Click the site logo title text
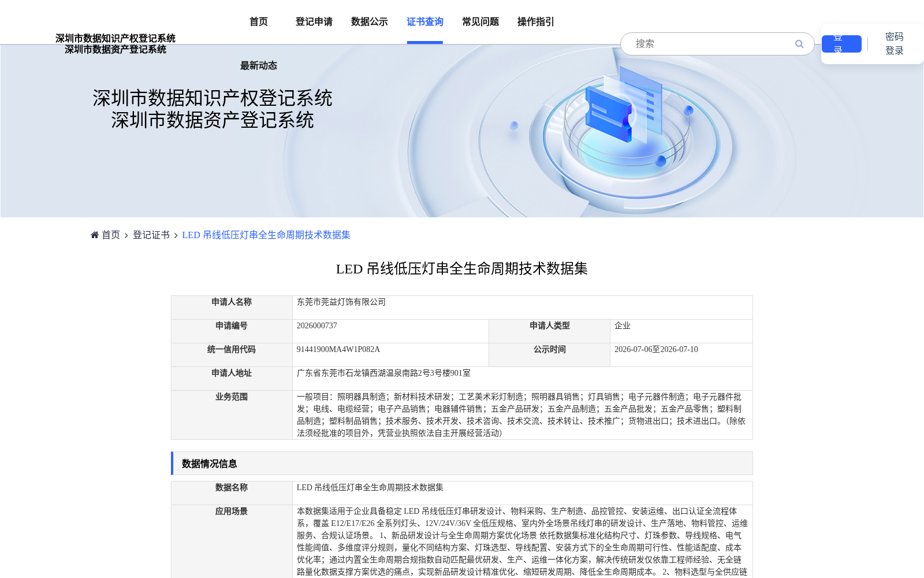924x578 pixels. pyautogui.click(x=115, y=44)
